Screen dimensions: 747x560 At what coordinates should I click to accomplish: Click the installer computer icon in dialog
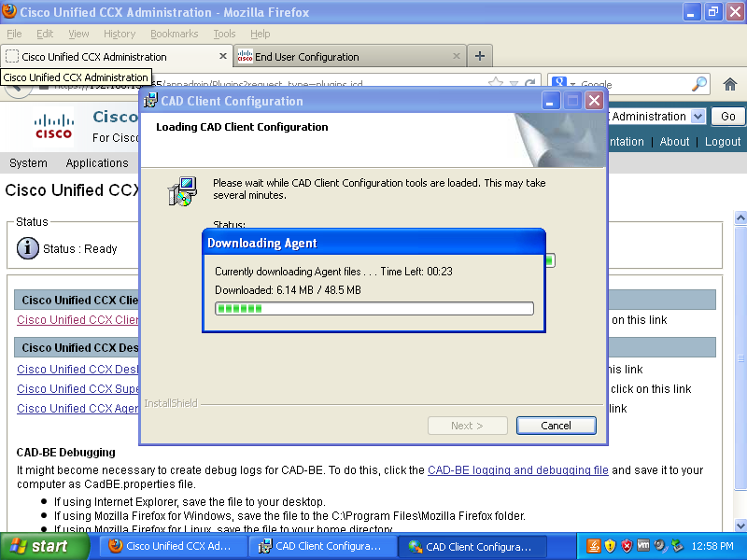182,191
